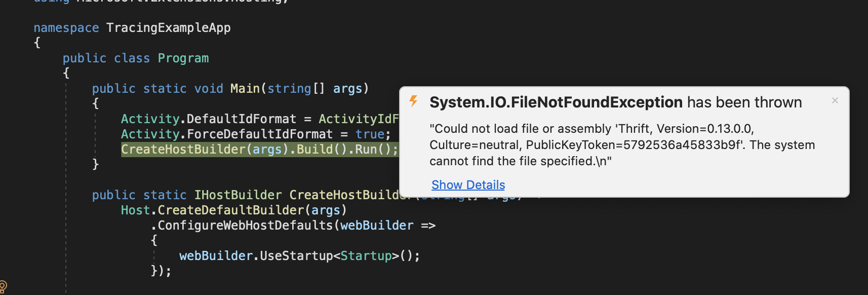Click 'Activity.DefaultIdFormat' line
The width and height of the screenshot is (868, 295).
coord(260,119)
